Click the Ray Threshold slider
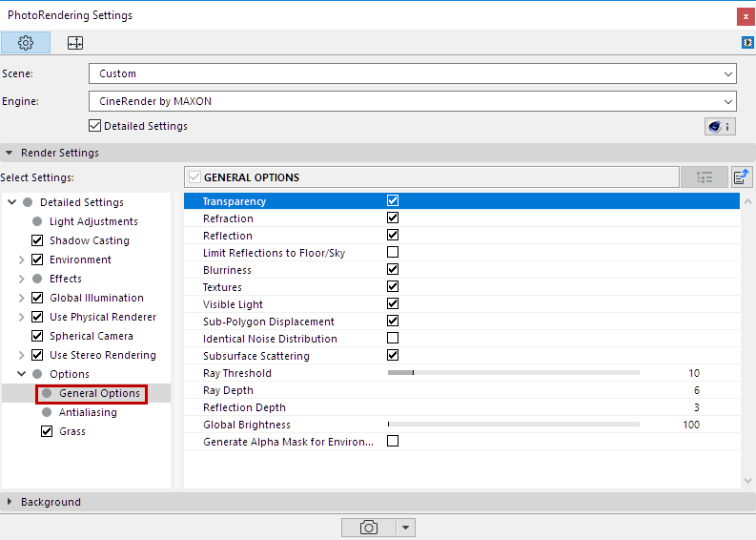 tap(514, 372)
